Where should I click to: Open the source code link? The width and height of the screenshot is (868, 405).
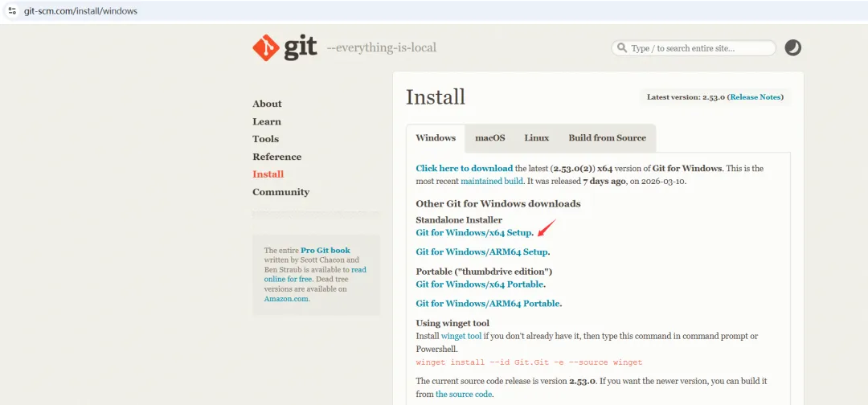click(x=464, y=395)
